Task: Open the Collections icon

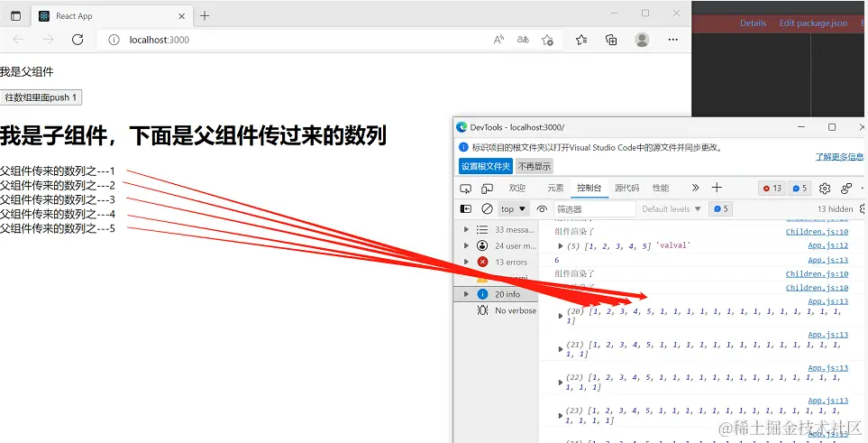Action: (x=611, y=40)
